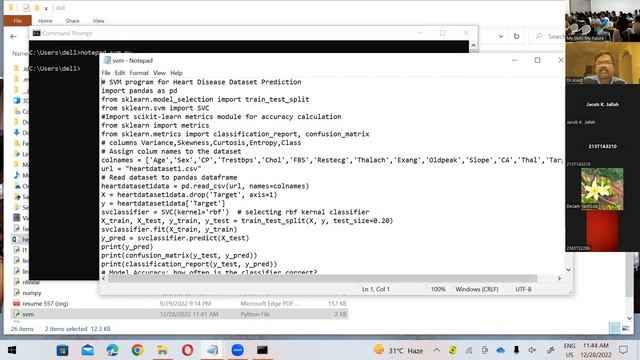640x360 pixels.
Task: Select the nlinear file in list
Action: pos(31,282)
